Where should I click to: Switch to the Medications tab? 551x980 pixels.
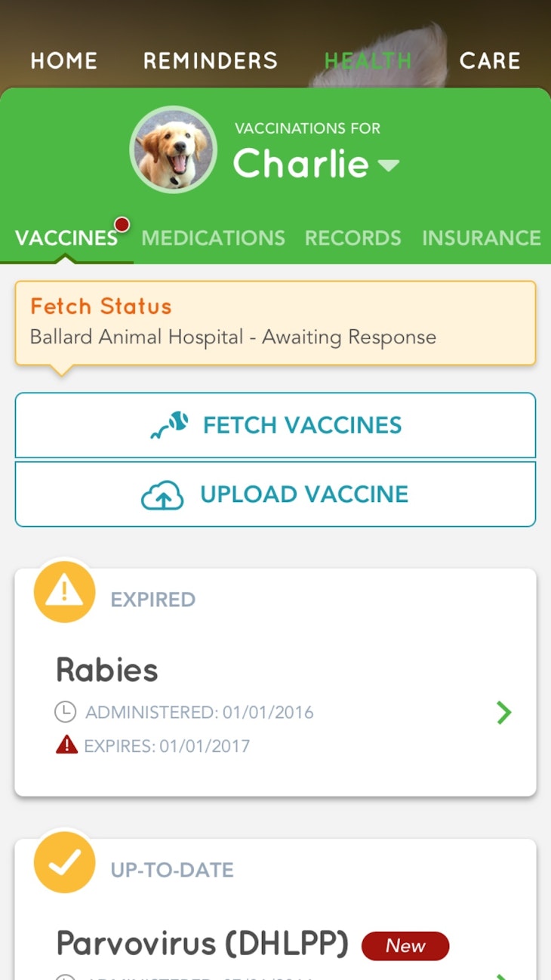click(214, 238)
